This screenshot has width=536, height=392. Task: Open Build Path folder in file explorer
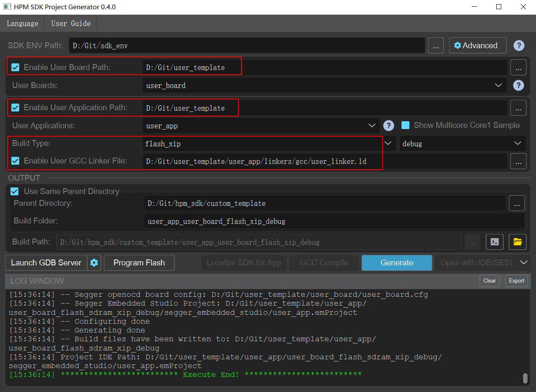[x=517, y=242]
